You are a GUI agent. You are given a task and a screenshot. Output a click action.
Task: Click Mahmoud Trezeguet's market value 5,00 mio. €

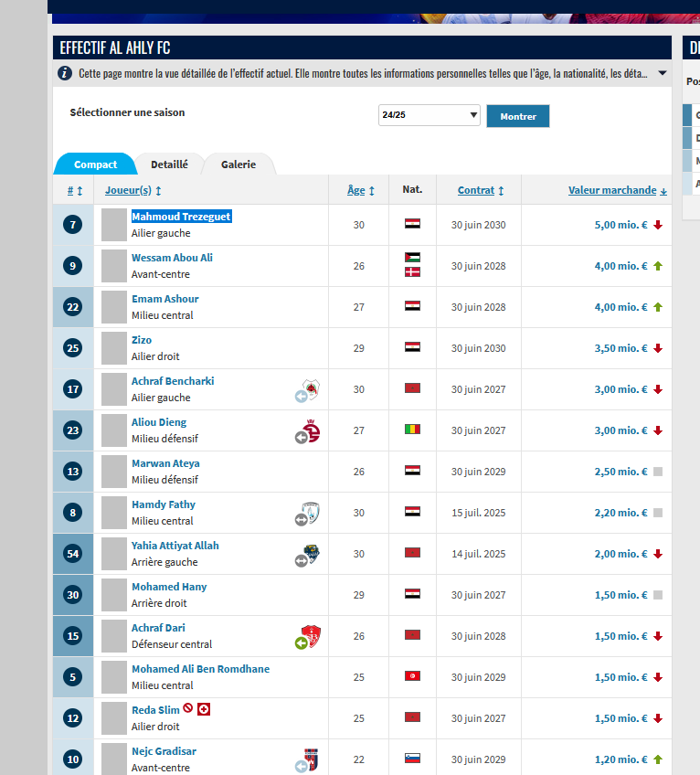(x=620, y=225)
